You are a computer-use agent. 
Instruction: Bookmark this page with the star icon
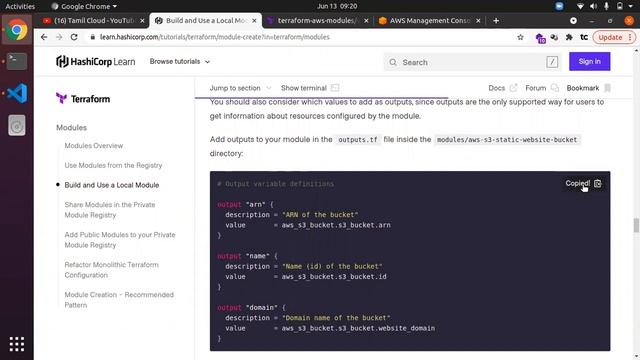[520, 37]
